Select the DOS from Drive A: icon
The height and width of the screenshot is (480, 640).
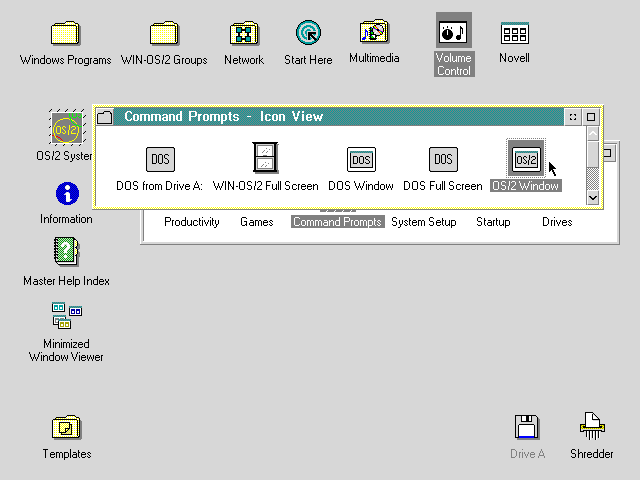click(160, 159)
